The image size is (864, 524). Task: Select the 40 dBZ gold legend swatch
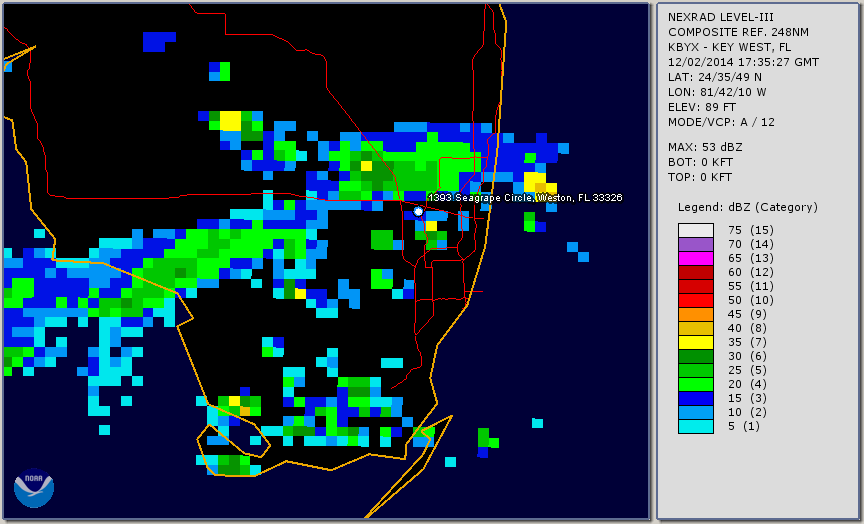click(696, 328)
